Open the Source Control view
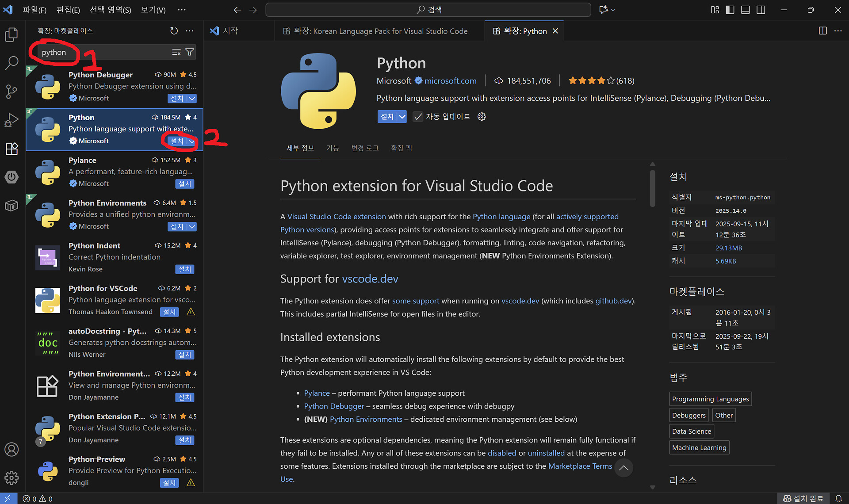849x504 pixels. tap(11, 92)
